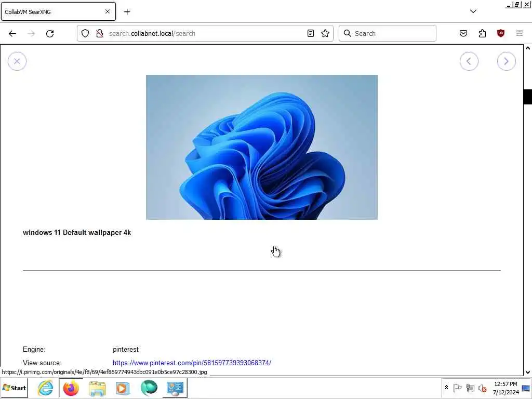Click the 'windows 11 Default wallpaper 4k' title
This screenshot has width=532, height=399.
point(77,232)
